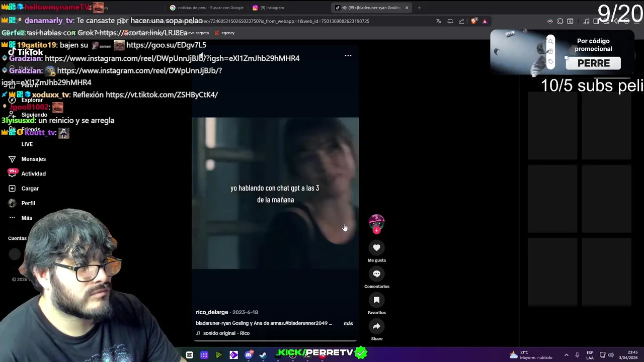Image resolution: width=644 pixels, height=362 pixels.
Task: Click the Share arrow icon beside video
Action: pyautogui.click(x=376, y=326)
